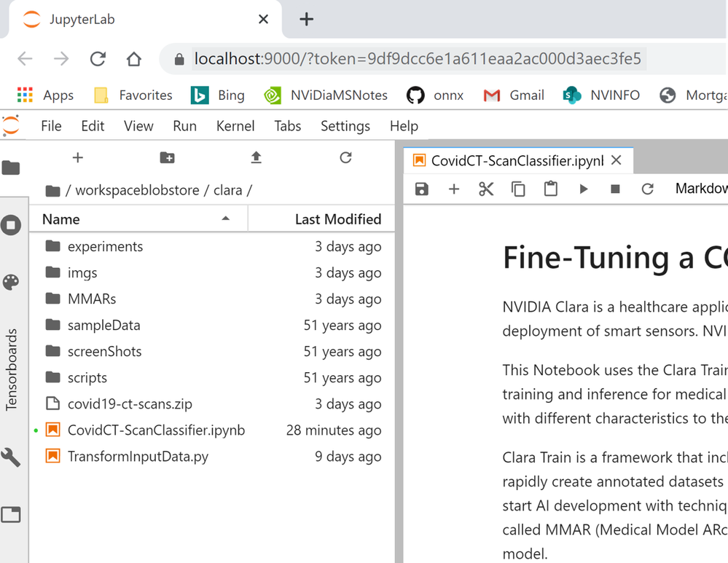This screenshot has height=563, width=728.
Task: Close the CovidCT-ScanClassifier notebook tab
Action: point(616,160)
